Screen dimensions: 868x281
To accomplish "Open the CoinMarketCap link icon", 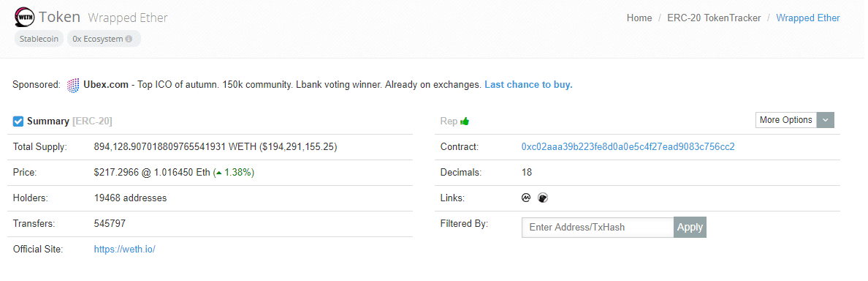I will pyautogui.click(x=526, y=198).
